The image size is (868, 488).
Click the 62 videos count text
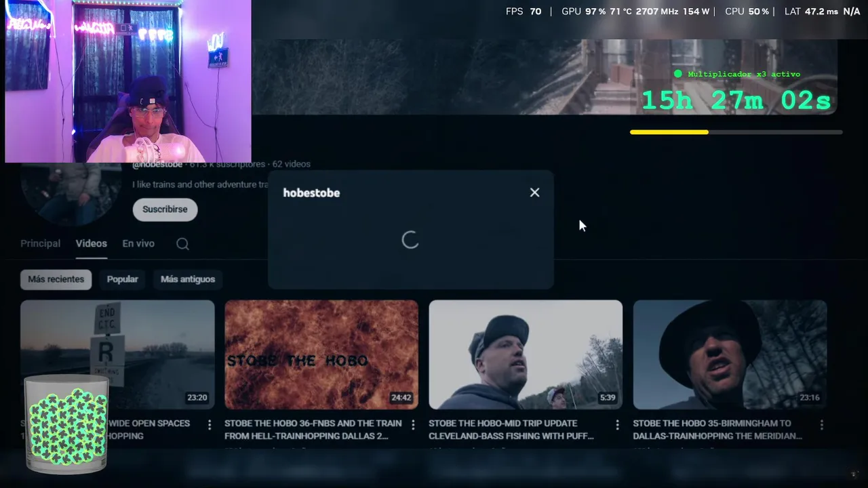pyautogui.click(x=292, y=164)
